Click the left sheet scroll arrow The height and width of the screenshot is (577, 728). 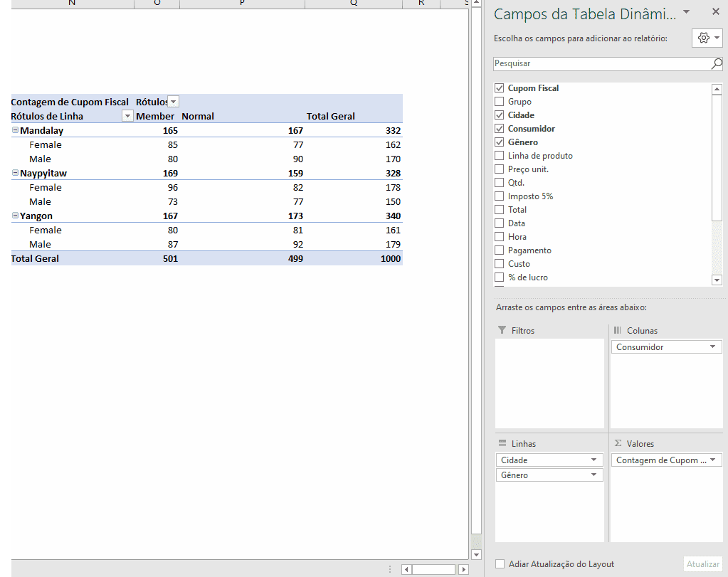click(x=406, y=569)
